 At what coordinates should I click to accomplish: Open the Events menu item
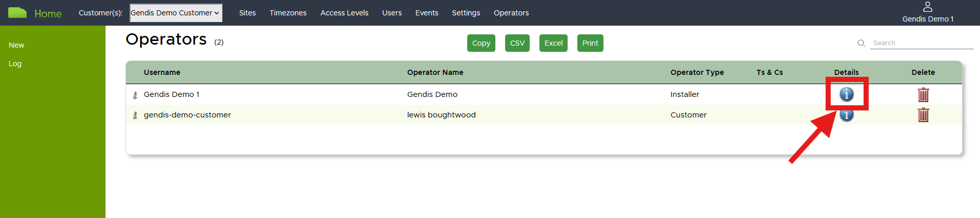(427, 13)
